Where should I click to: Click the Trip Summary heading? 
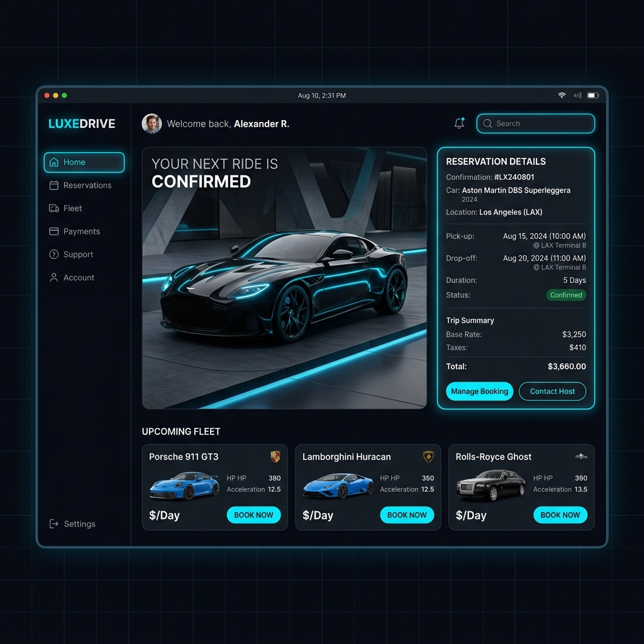coord(470,320)
